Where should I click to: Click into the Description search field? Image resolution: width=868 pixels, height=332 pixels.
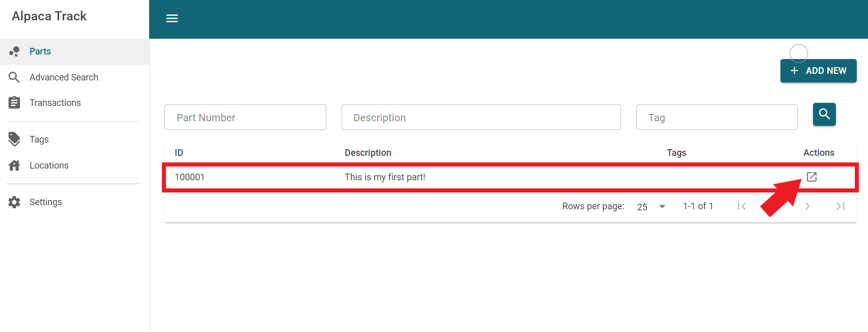(481, 118)
